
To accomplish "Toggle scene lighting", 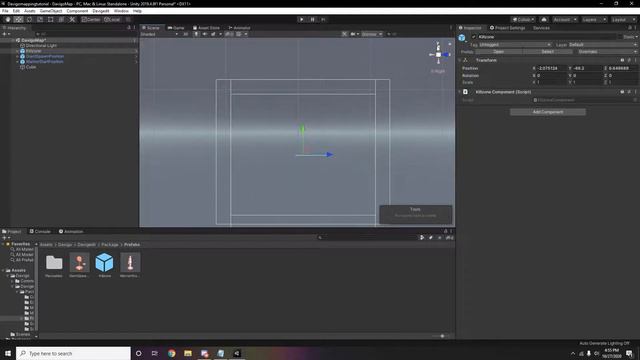I will [196, 34].
